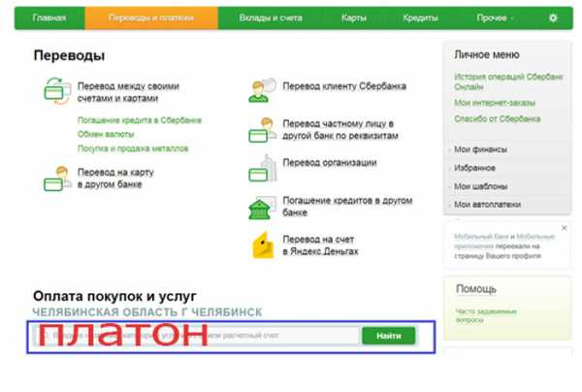This screenshot has width=582, height=392.
Task: Click the green Найти button
Action: pos(389,336)
